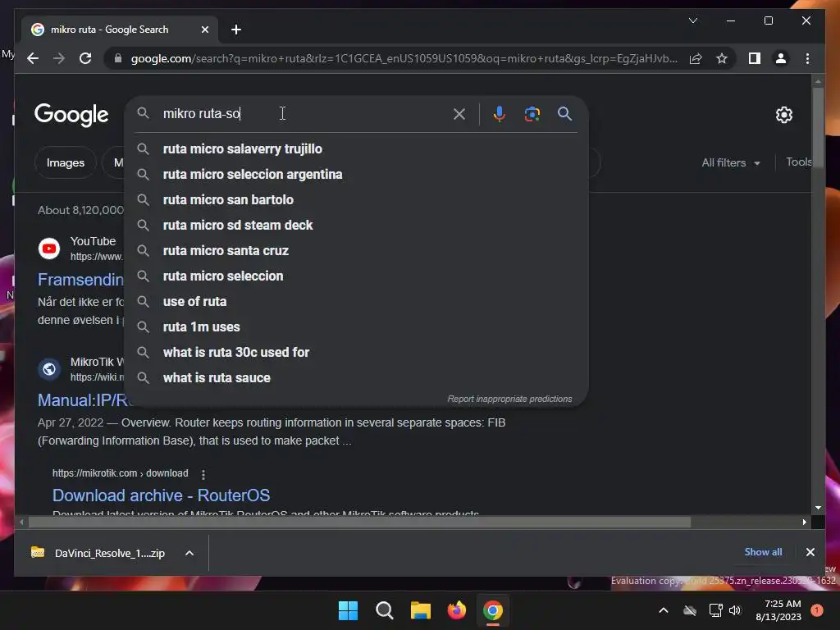Open File Explorer from taskbar
Viewport: 840px width, 630px height.
421,610
